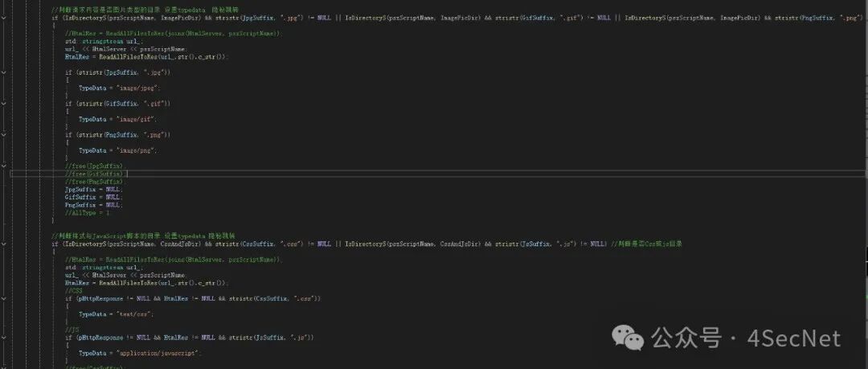The height and width of the screenshot is (369, 868).
Task: Collapse the PngSuffix ".png" if-block
Action: [4, 134]
